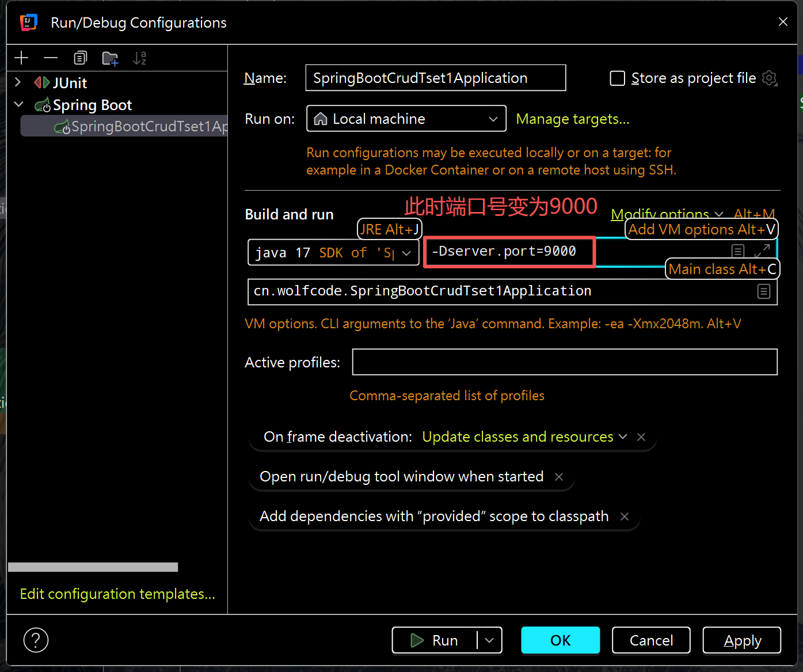
Task: Remove the selected configuration
Action: click(x=51, y=58)
